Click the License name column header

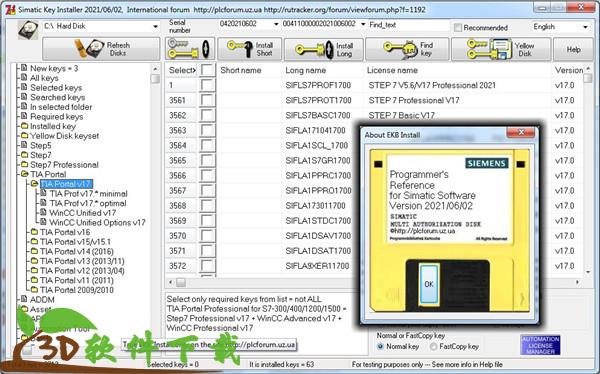(392, 70)
